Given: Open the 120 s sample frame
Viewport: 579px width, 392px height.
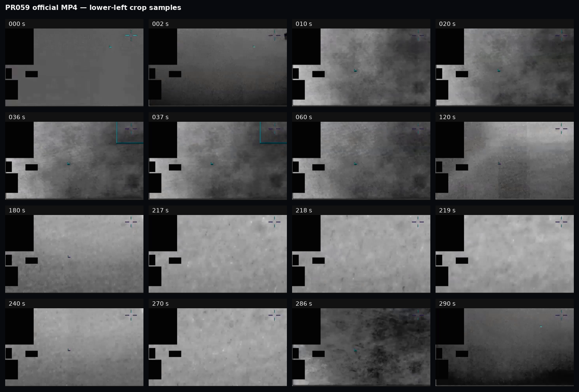Looking at the screenshot, I should (505, 161).
